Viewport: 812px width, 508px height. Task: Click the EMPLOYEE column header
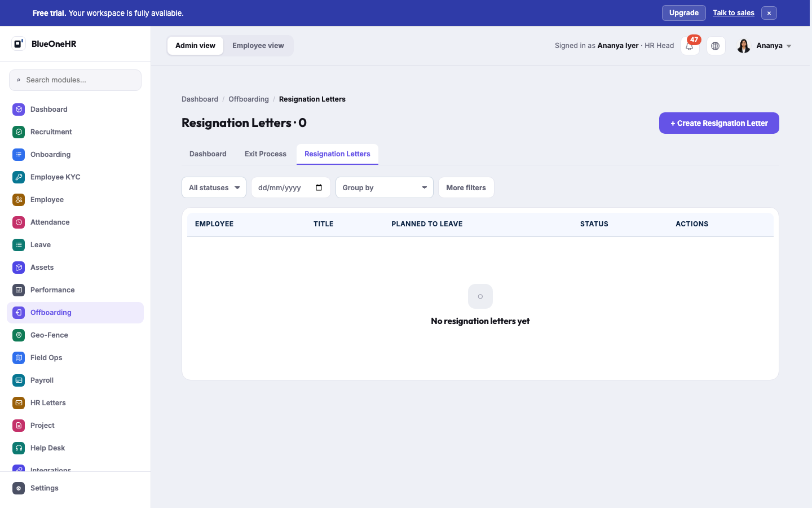point(214,224)
